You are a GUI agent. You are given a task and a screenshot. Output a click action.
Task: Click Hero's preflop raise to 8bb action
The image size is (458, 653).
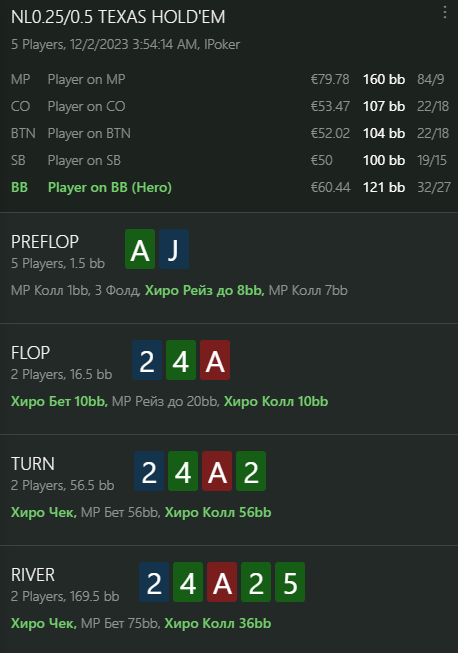(204, 290)
